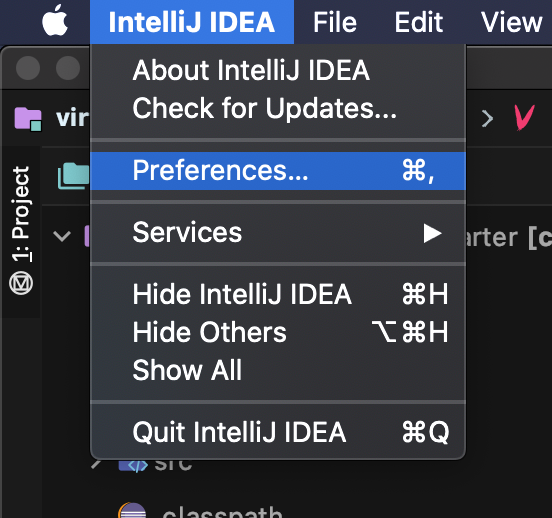The width and height of the screenshot is (552, 518).
Task: Click the teal Project view folder icon
Action: pyautogui.click(x=73, y=175)
